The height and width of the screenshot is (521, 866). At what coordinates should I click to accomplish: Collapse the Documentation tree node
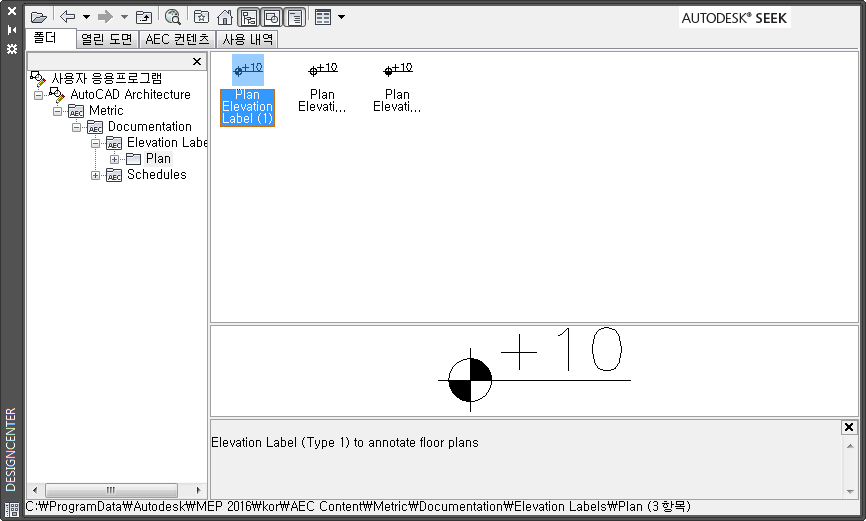(76, 127)
